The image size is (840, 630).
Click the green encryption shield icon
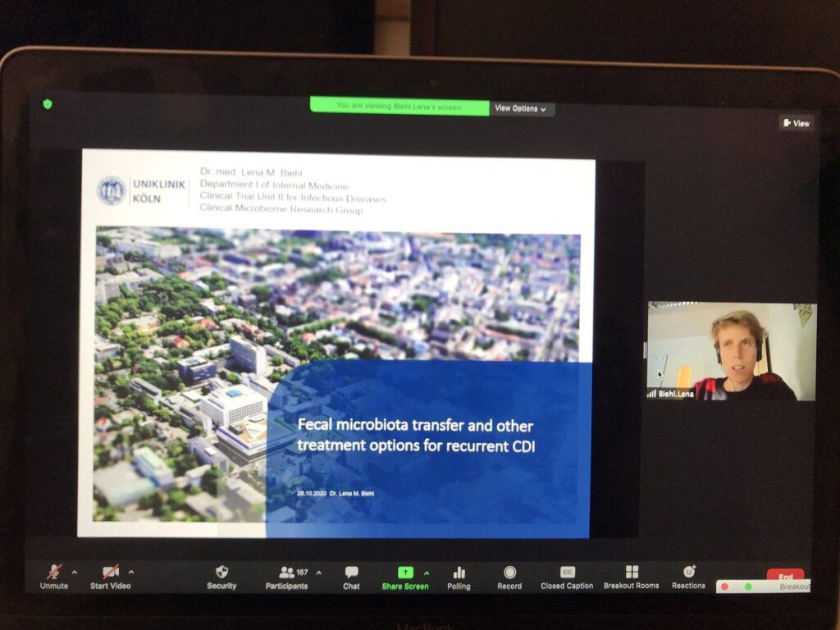point(48,104)
